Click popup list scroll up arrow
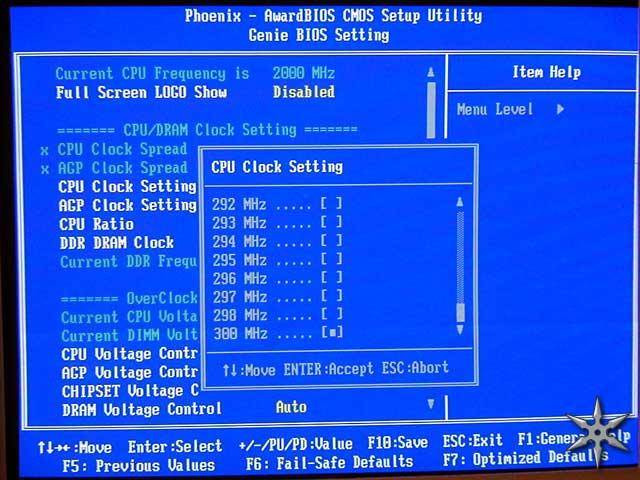Image resolution: width=640 pixels, height=480 pixels. click(460, 202)
